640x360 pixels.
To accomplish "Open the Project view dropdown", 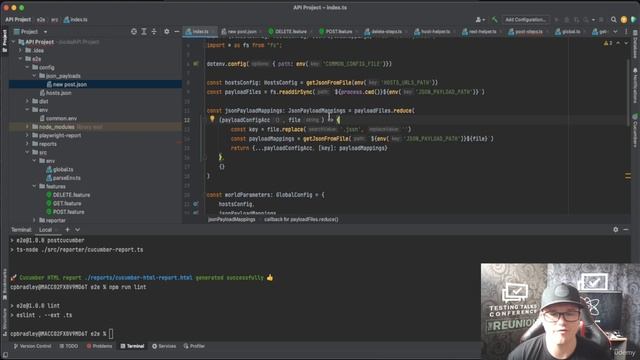I will click(x=30, y=31).
